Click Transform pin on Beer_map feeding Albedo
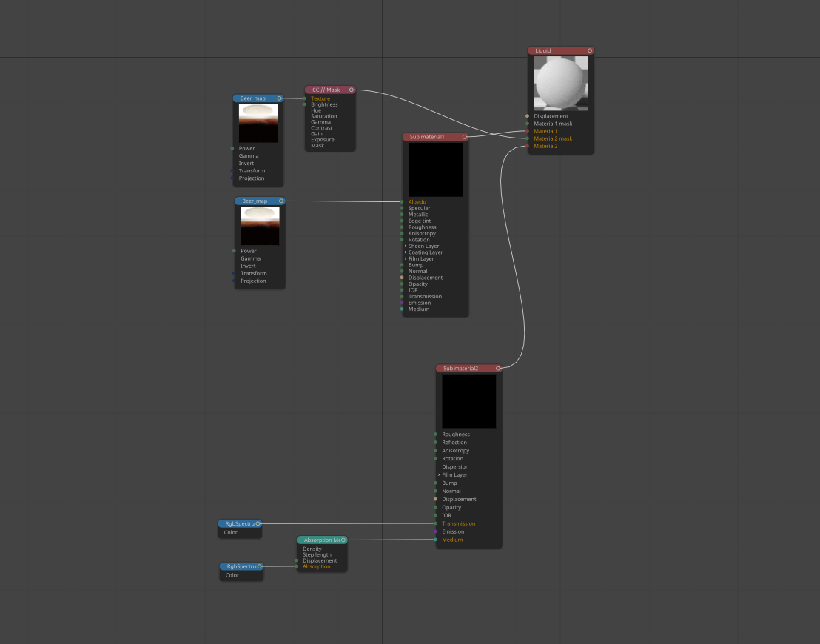 pyautogui.click(x=234, y=274)
